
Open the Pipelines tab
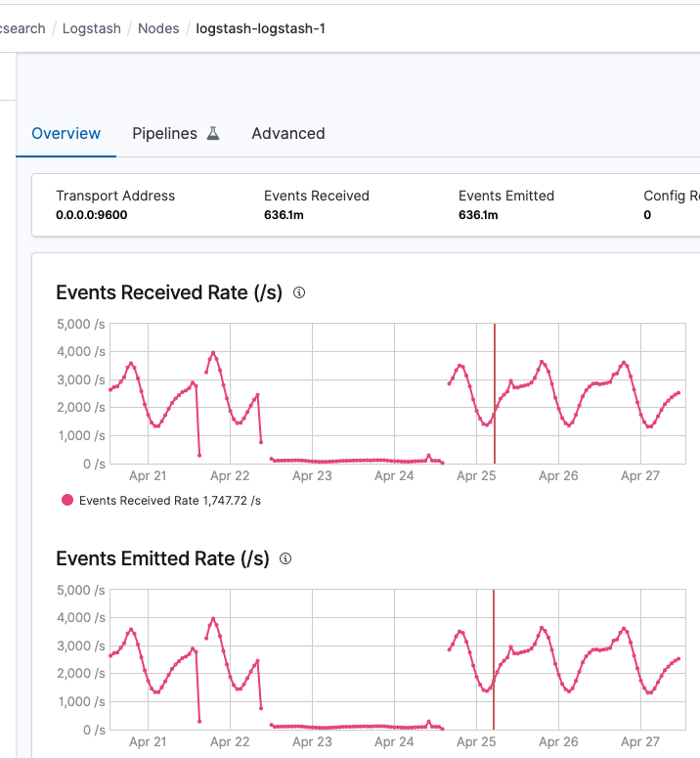pyautogui.click(x=165, y=133)
